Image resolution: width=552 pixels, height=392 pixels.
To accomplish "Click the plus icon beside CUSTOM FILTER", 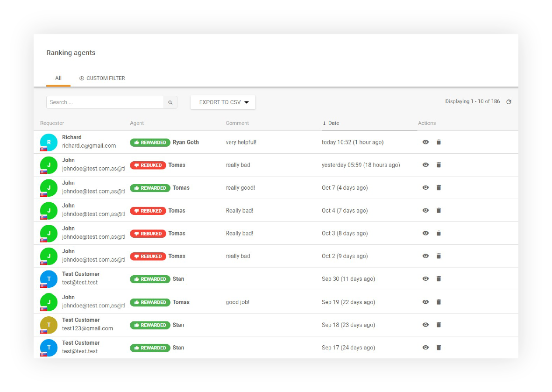I will click(x=82, y=78).
